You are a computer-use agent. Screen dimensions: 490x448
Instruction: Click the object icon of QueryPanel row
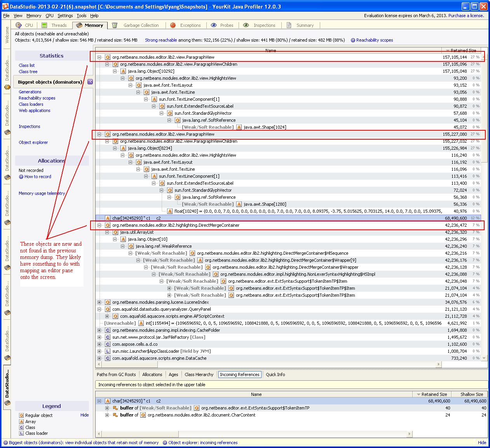[x=108, y=309]
